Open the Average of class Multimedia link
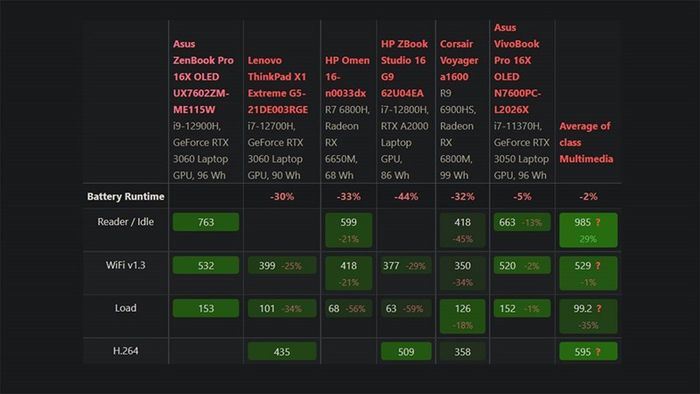 [x=586, y=142]
